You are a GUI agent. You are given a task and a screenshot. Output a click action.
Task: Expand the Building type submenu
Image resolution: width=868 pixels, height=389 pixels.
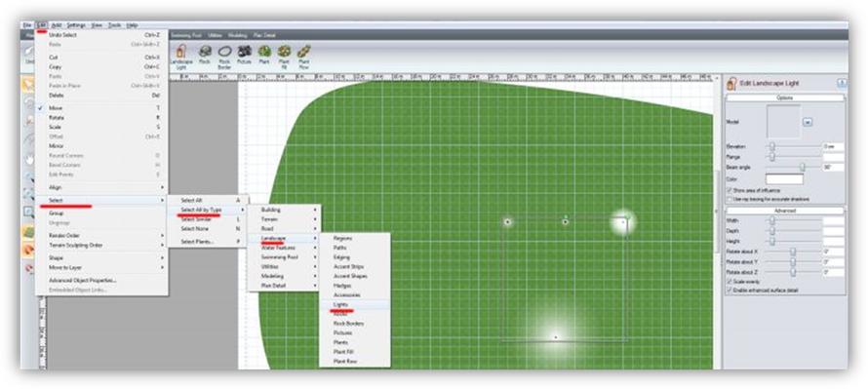(x=284, y=210)
